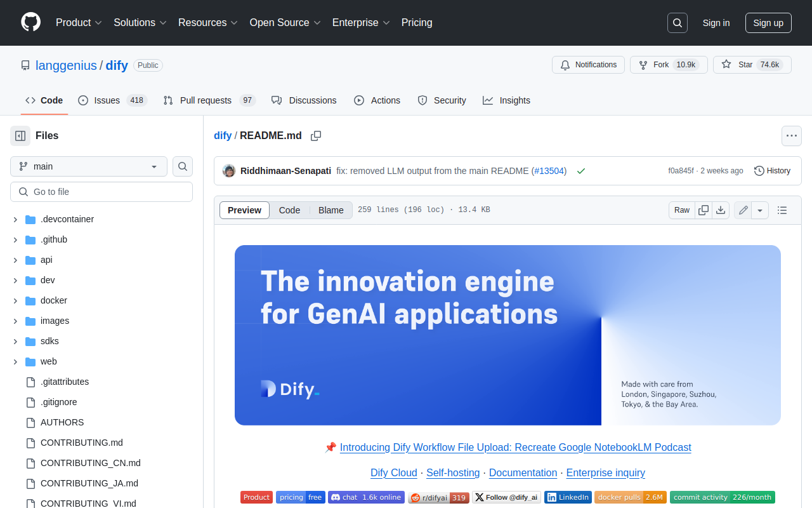
Task: Expand the api folder
Action: point(15,260)
